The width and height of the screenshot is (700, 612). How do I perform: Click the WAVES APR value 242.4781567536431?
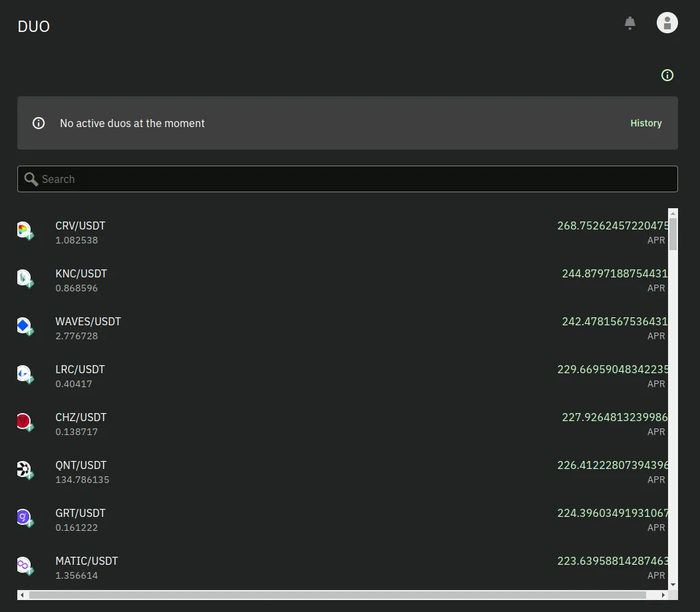(x=615, y=321)
